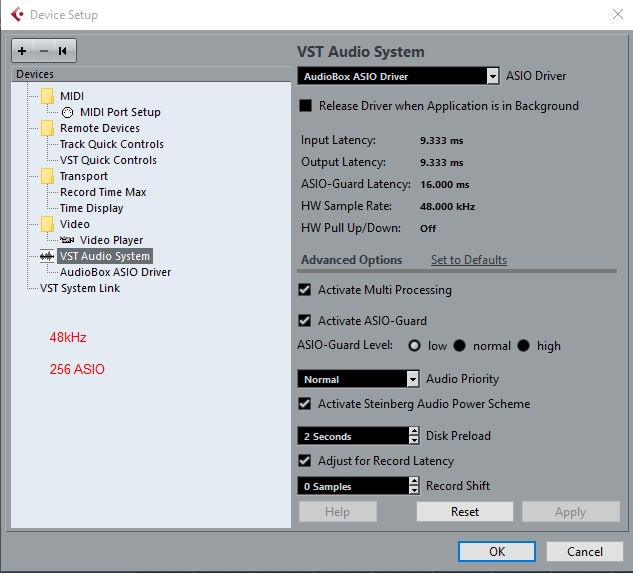
Task: Decrease Disk Preload with down arrow
Action: click(x=414, y=440)
